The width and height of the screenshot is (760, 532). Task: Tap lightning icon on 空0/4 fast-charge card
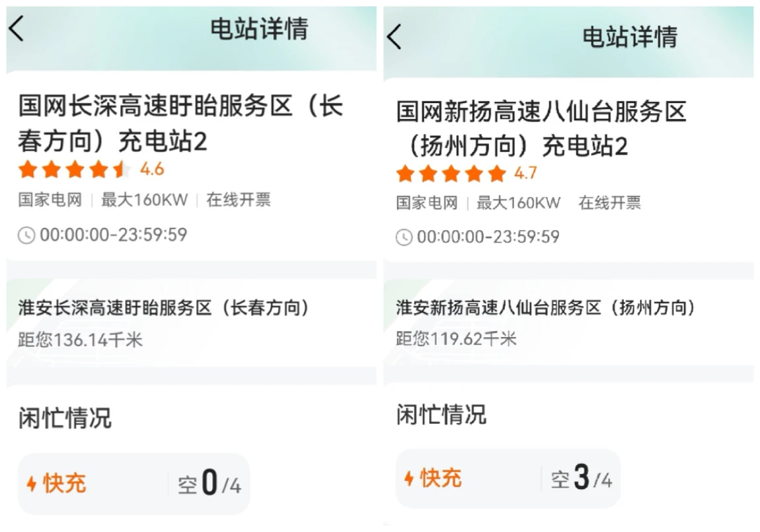pyautogui.click(x=31, y=484)
